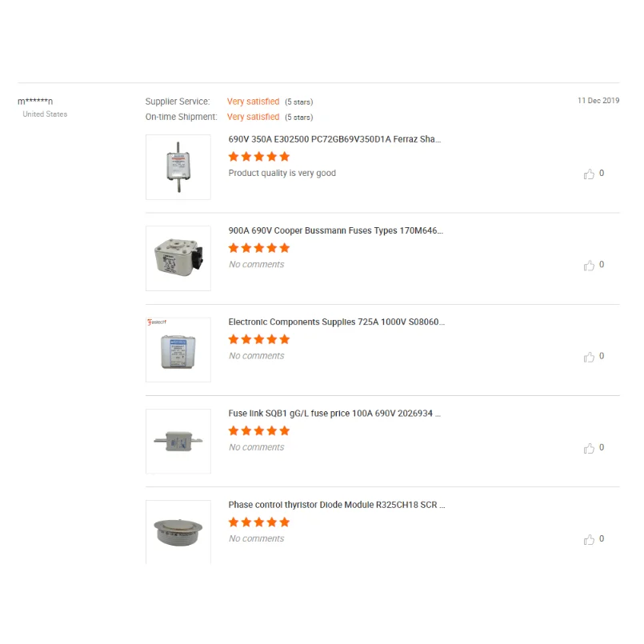Click the five-star rating under Ferraz Shawmut fuse

[259, 157]
